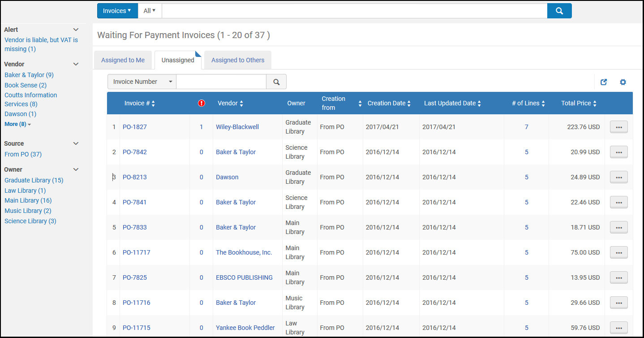Open row actions for PO-11715
This screenshot has height=338, width=644.
pyautogui.click(x=619, y=328)
